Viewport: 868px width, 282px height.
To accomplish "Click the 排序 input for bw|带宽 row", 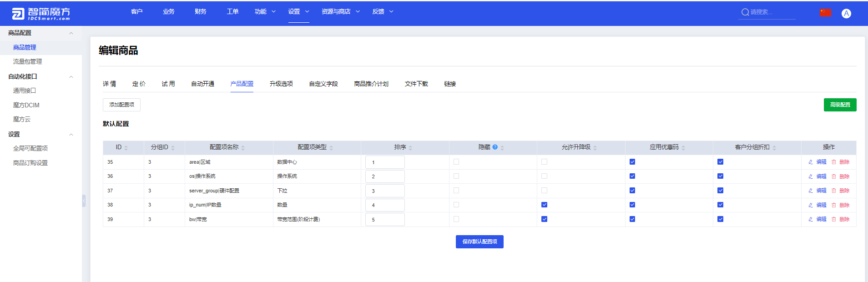I will [x=385, y=219].
